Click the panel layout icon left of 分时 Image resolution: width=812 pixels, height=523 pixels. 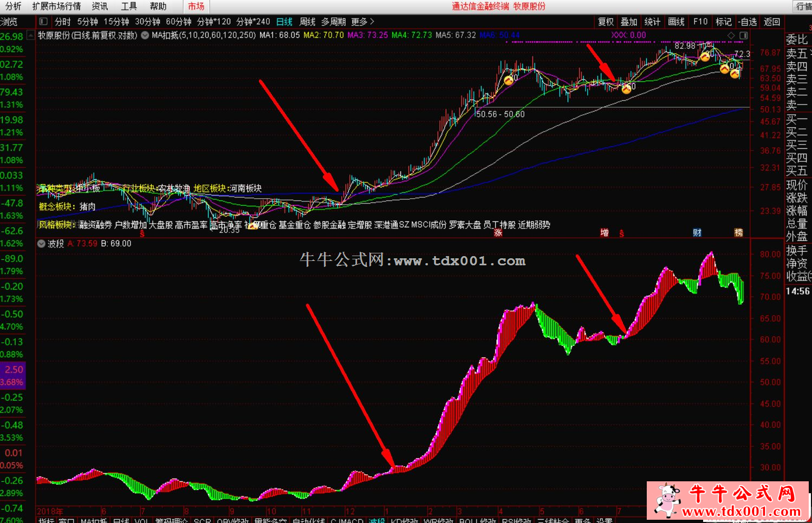[44, 22]
